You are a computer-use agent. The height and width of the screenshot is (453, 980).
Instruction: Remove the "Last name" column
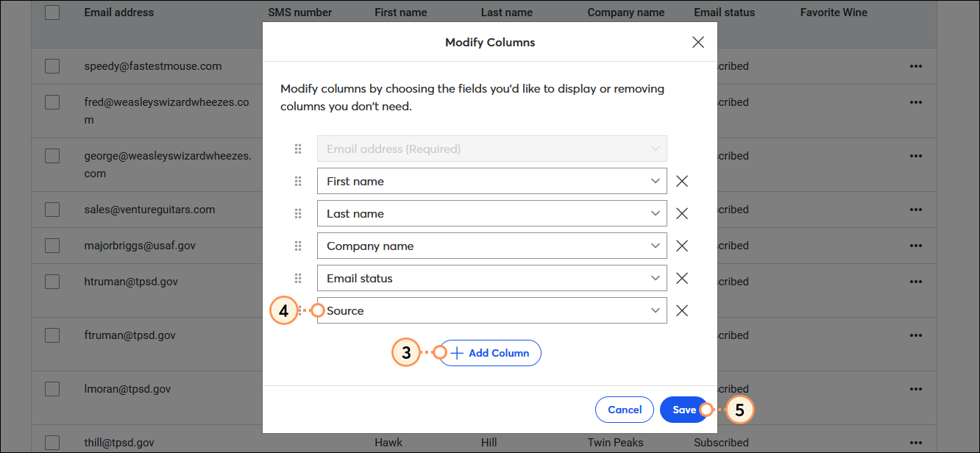click(x=681, y=213)
